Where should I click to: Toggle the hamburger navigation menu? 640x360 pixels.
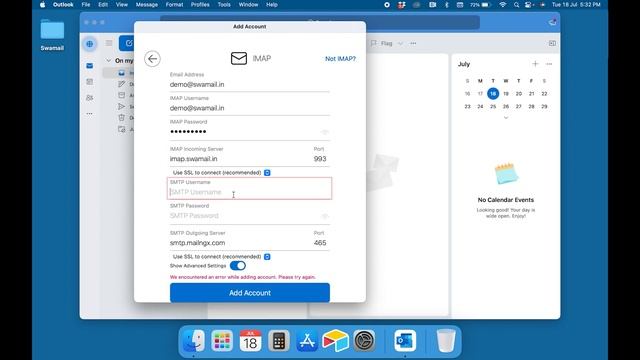109,43
